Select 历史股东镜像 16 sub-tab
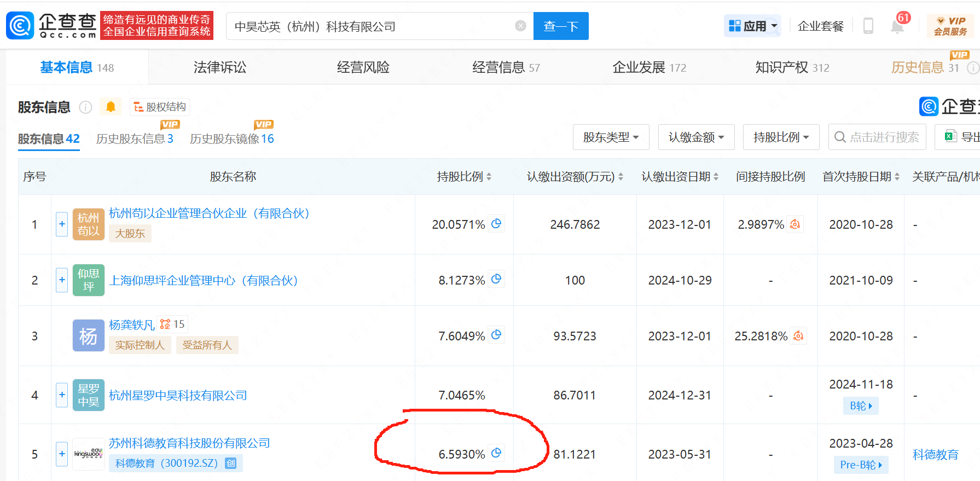This screenshot has height=481, width=980. [232, 139]
